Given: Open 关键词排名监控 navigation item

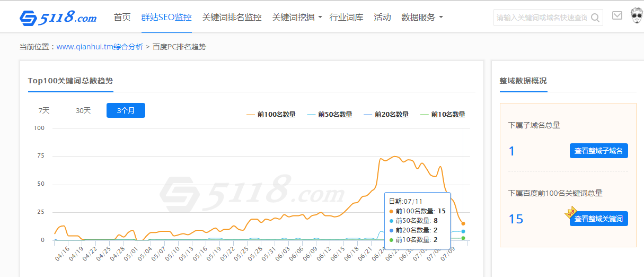Looking at the screenshot, I should point(232,18).
